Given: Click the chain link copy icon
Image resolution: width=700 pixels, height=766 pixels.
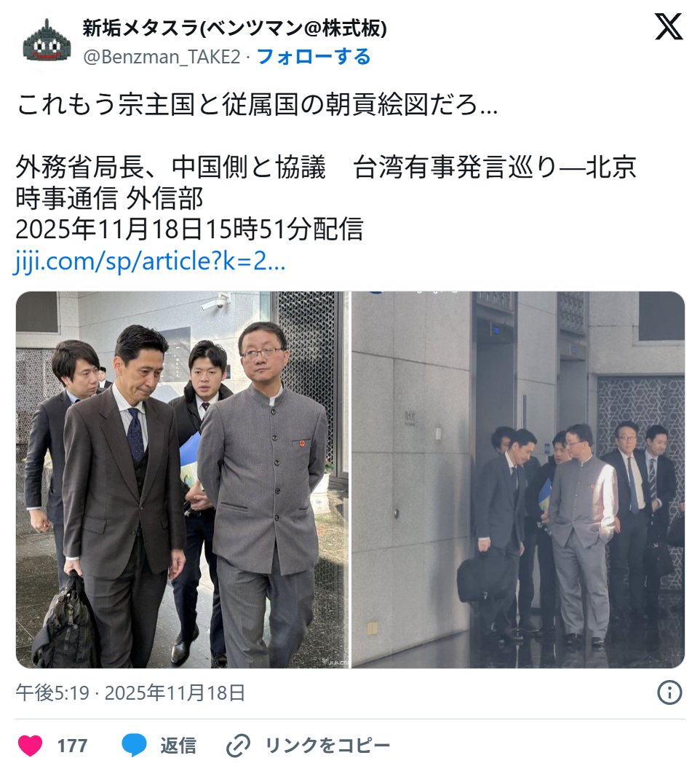Looking at the screenshot, I should (x=238, y=746).
